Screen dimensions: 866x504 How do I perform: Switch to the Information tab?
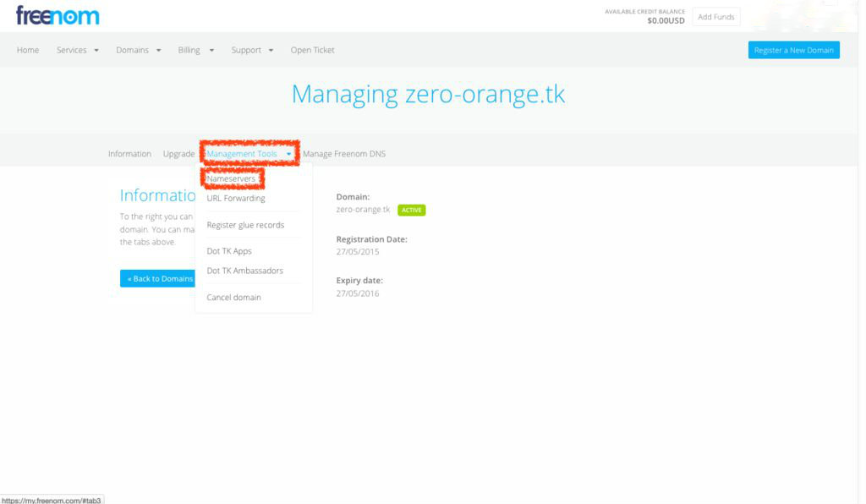click(x=129, y=153)
